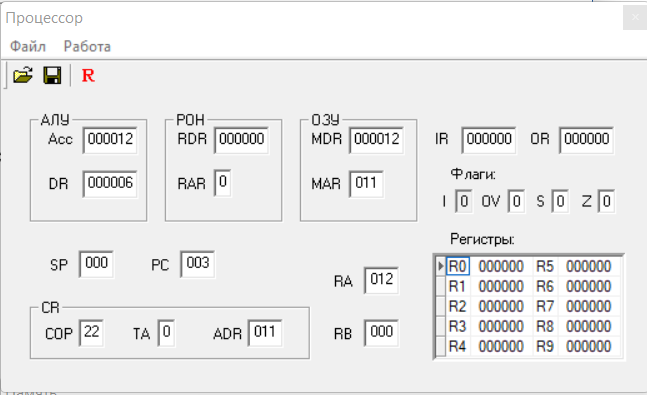Click the OV flag field
Screen dimensions: 647x395
click(x=516, y=201)
